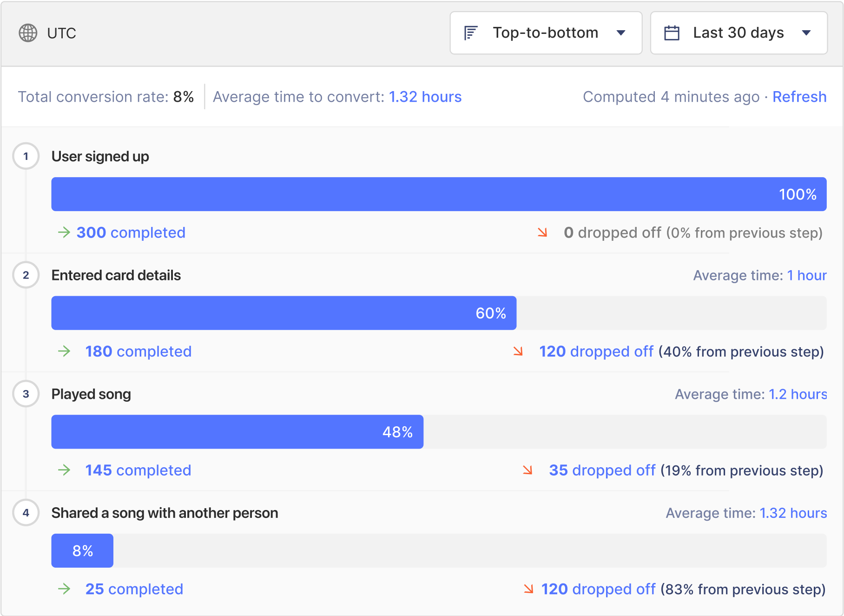Select the UTC timezone label
Image resolution: width=844 pixels, height=616 pixels.
click(61, 33)
